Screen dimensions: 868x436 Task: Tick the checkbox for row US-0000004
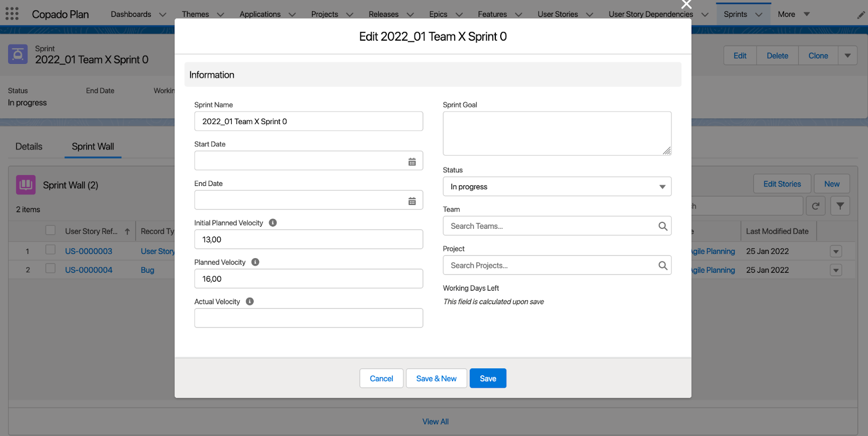click(50, 269)
